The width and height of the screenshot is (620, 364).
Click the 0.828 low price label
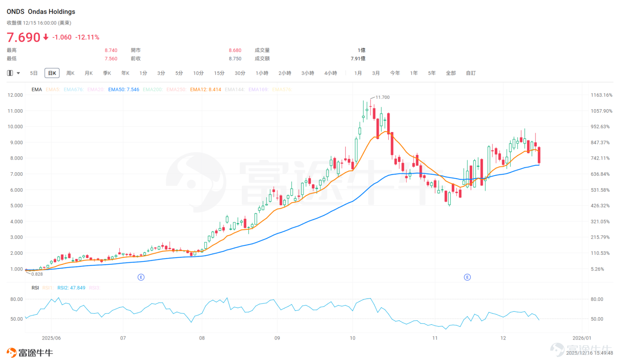37,274
